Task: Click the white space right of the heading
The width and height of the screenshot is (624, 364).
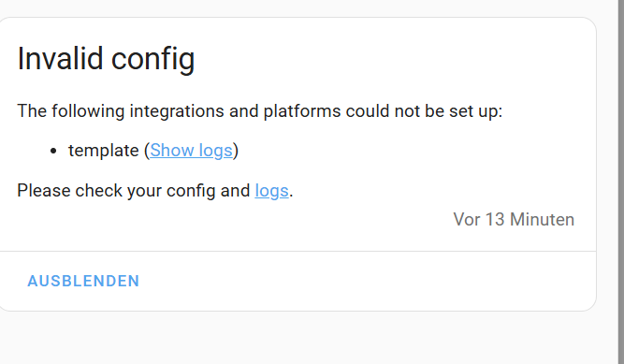Action: (x=394, y=59)
